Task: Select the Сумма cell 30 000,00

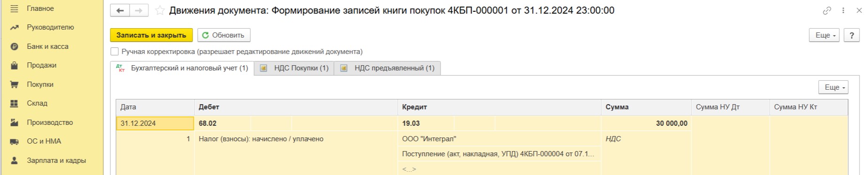Action: tap(646, 123)
